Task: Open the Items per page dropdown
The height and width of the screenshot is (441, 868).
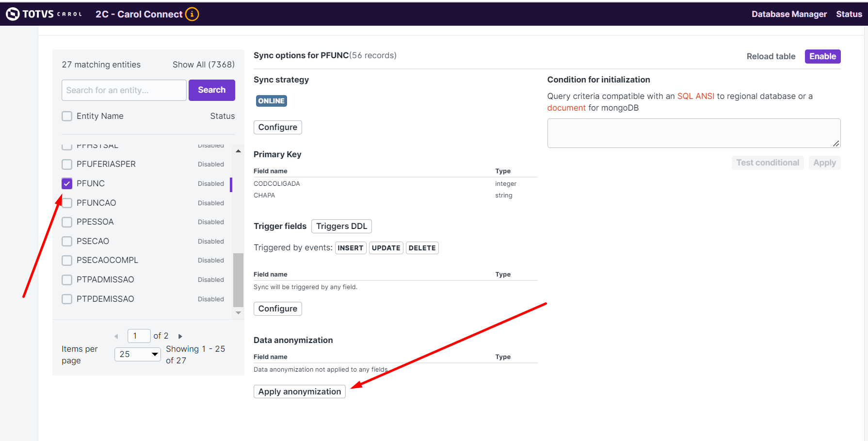Action: coord(138,354)
